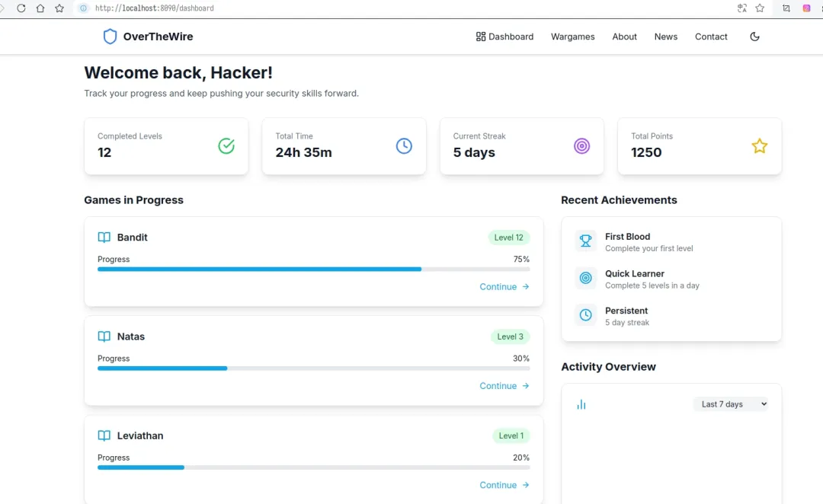Click the First Blood trophy icon
This screenshot has width=823, height=504.
click(586, 241)
